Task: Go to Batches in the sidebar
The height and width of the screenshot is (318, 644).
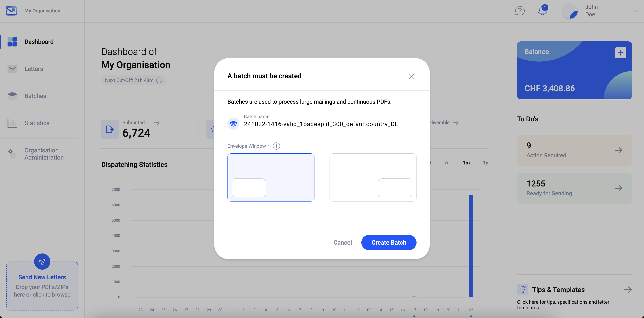Action: pyautogui.click(x=35, y=96)
